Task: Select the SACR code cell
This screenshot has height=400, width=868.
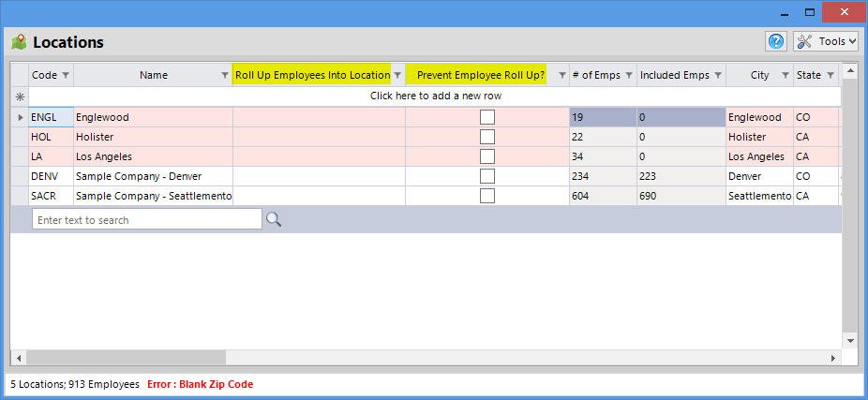Action: tap(51, 196)
